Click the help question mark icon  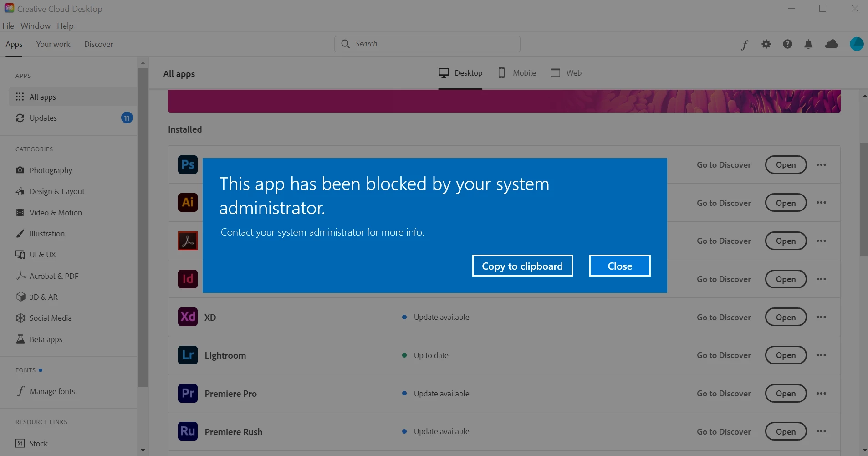click(787, 44)
